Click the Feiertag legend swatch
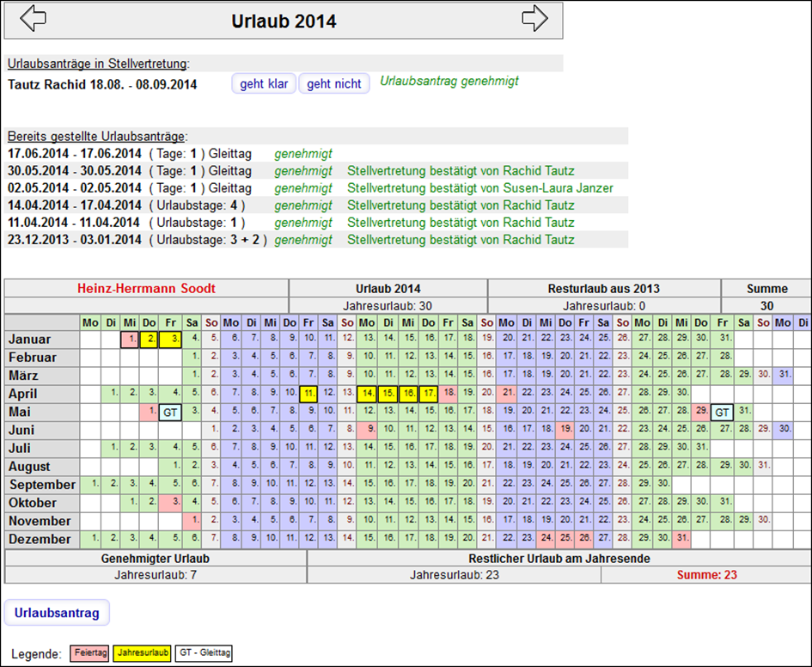The image size is (812, 667). point(89,653)
